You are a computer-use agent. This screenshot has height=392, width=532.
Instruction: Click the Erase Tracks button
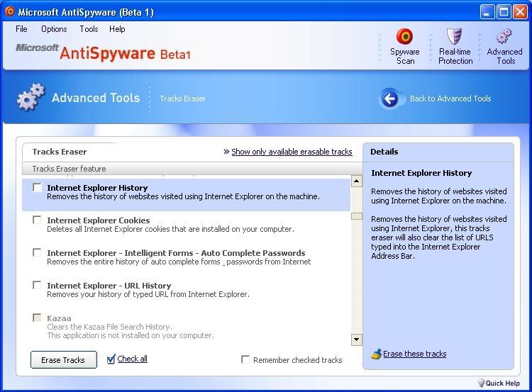pos(63,360)
